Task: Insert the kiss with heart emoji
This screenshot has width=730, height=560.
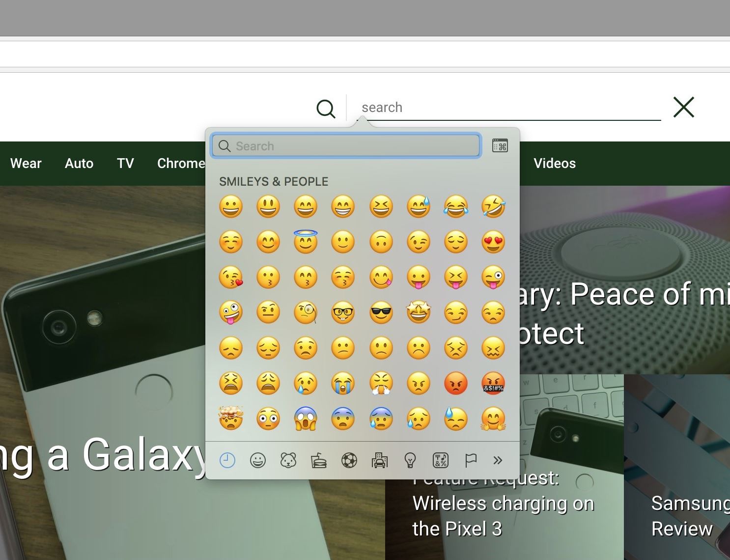Action: (x=231, y=277)
